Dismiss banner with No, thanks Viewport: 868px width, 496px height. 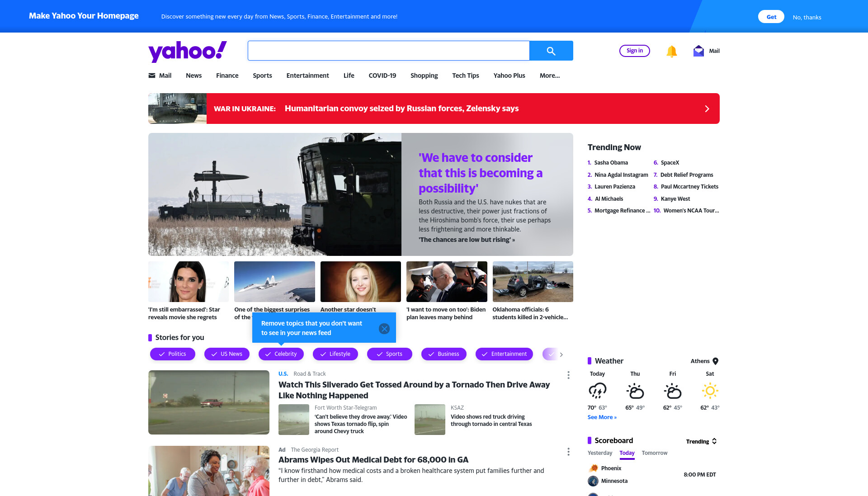tap(807, 17)
